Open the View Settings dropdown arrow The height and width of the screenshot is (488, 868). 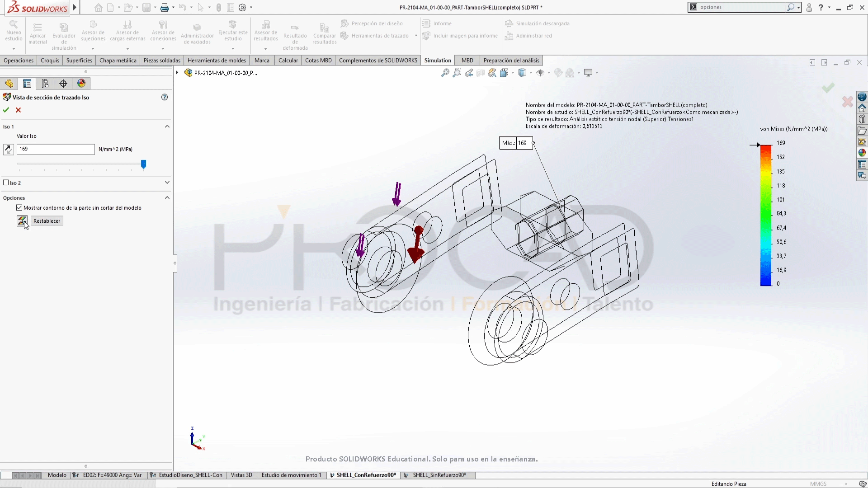[597, 73]
